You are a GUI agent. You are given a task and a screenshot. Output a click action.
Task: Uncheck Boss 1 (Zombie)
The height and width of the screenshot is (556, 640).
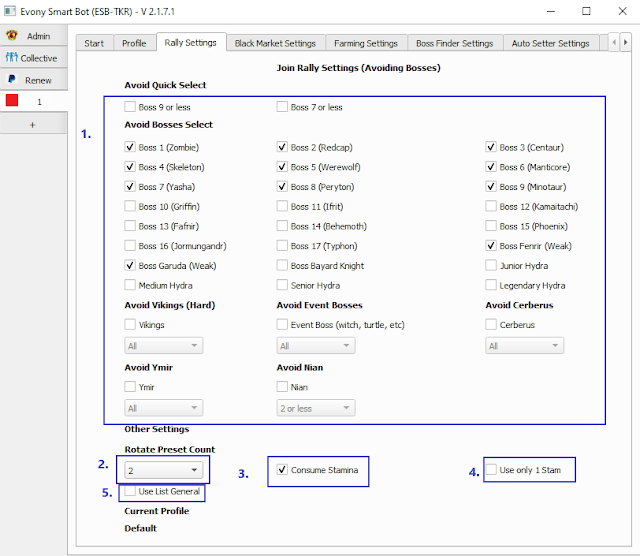pos(130,147)
